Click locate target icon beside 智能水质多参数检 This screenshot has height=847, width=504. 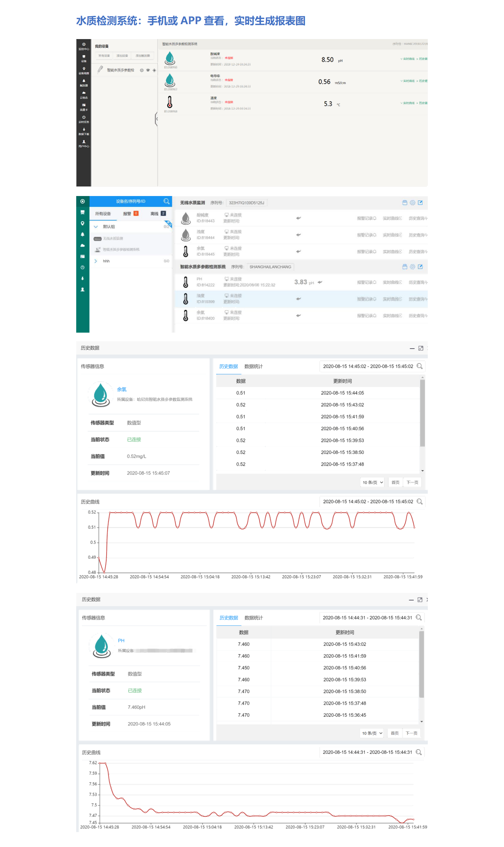pos(154,70)
